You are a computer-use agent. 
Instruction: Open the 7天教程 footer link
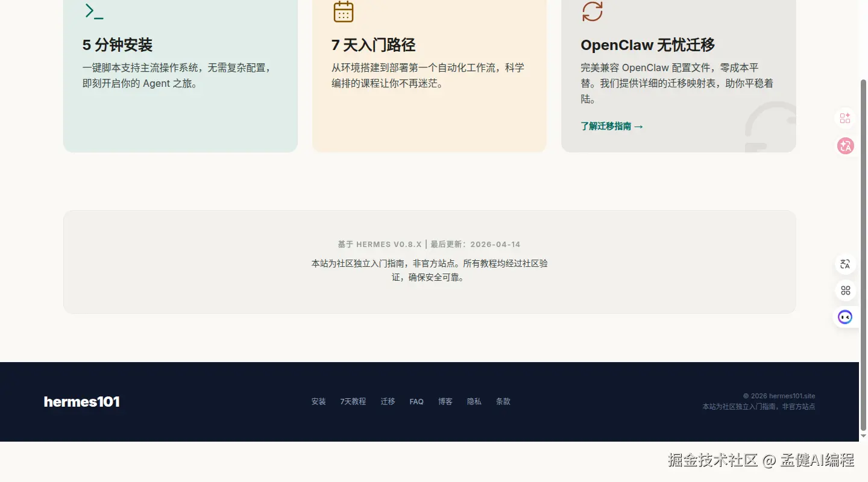(354, 401)
